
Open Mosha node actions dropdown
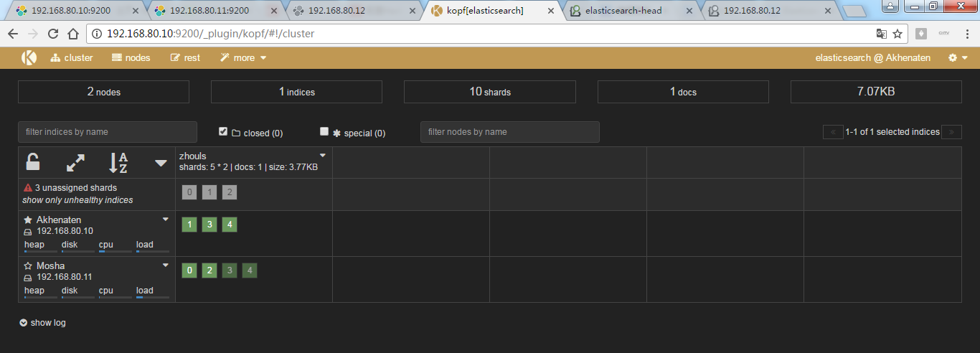click(x=166, y=265)
